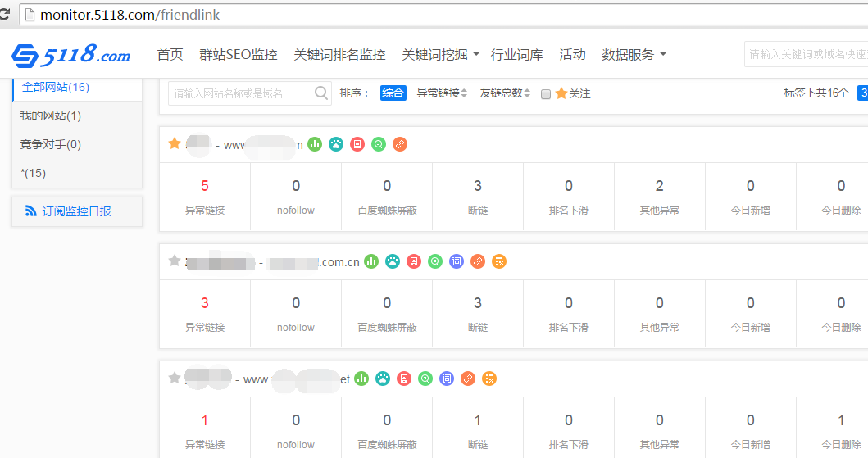868x458 pixels.
Task: Open the 活动 menu item
Action: point(572,55)
